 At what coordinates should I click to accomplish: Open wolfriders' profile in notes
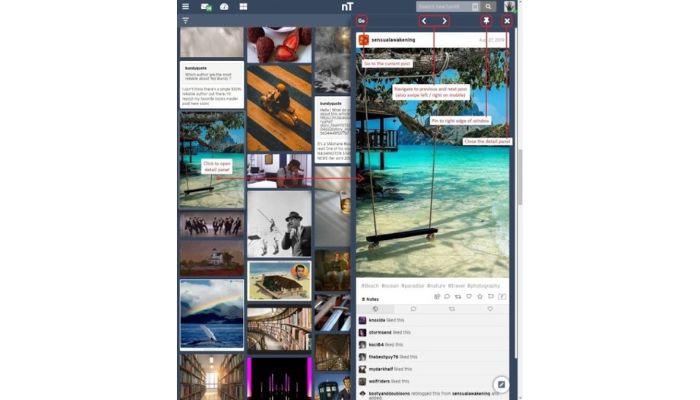tap(379, 381)
